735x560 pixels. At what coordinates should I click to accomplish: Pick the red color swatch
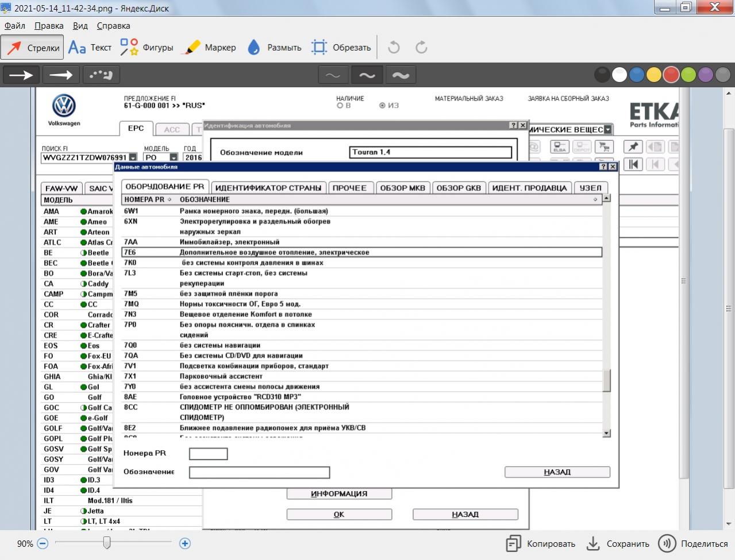(671, 75)
